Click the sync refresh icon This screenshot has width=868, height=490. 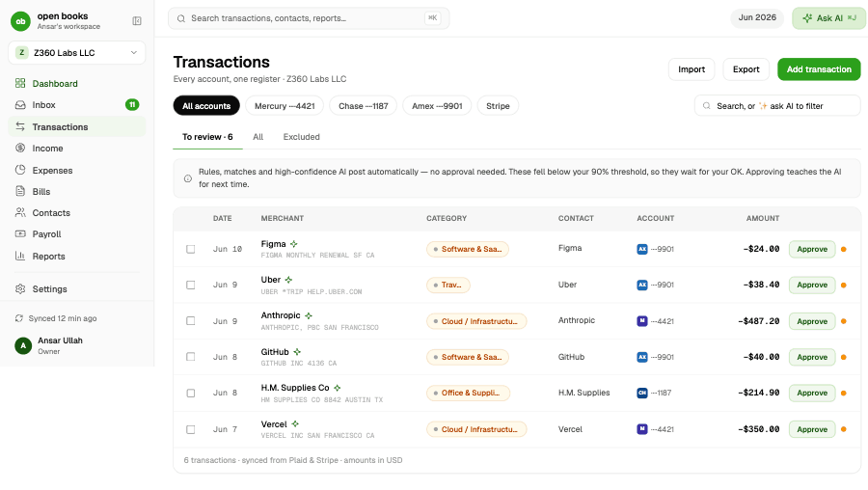click(19, 318)
